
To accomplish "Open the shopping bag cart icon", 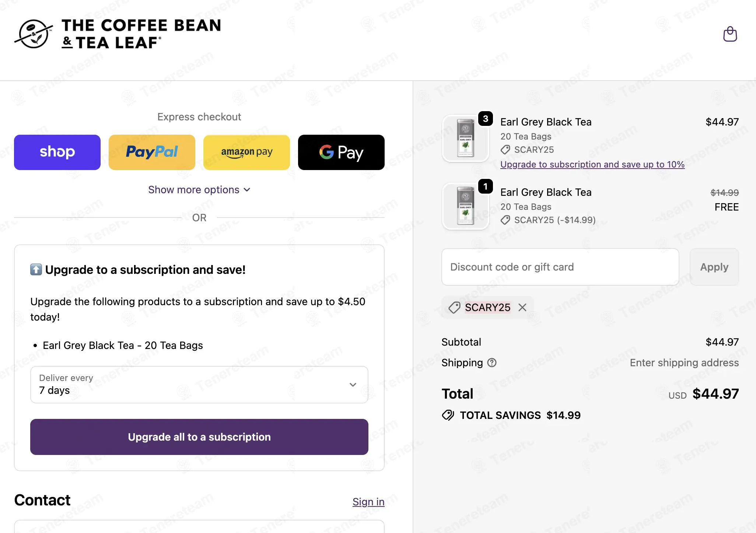I will pyautogui.click(x=730, y=34).
